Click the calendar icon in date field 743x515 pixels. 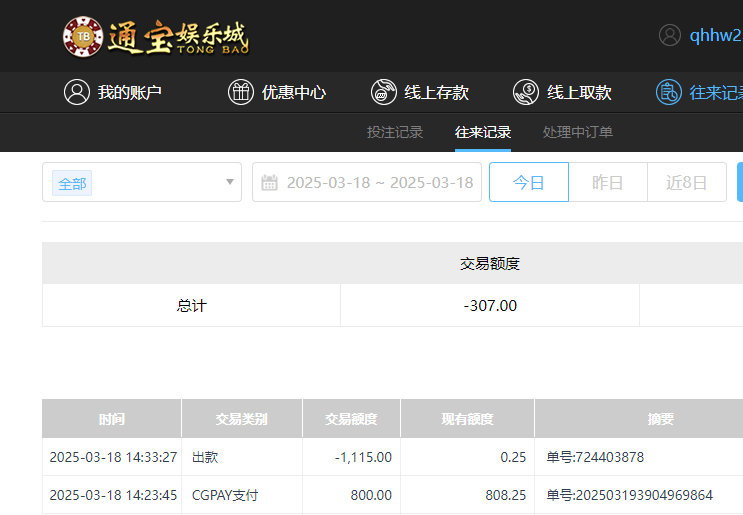(x=269, y=182)
